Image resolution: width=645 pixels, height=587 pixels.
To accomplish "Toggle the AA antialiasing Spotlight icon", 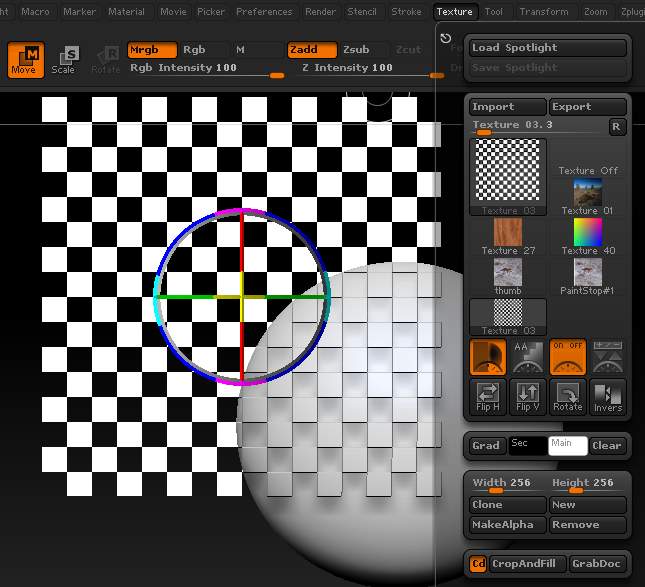I will tap(527, 357).
